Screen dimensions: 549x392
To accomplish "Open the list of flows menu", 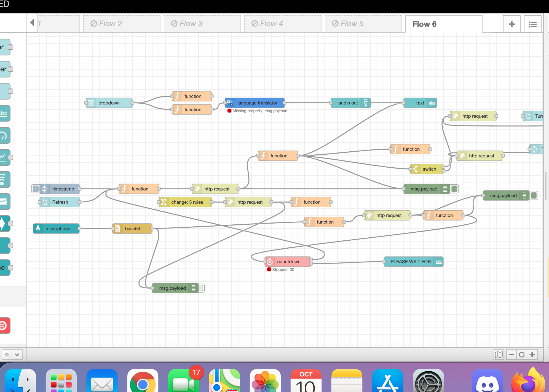I will 532,25.
